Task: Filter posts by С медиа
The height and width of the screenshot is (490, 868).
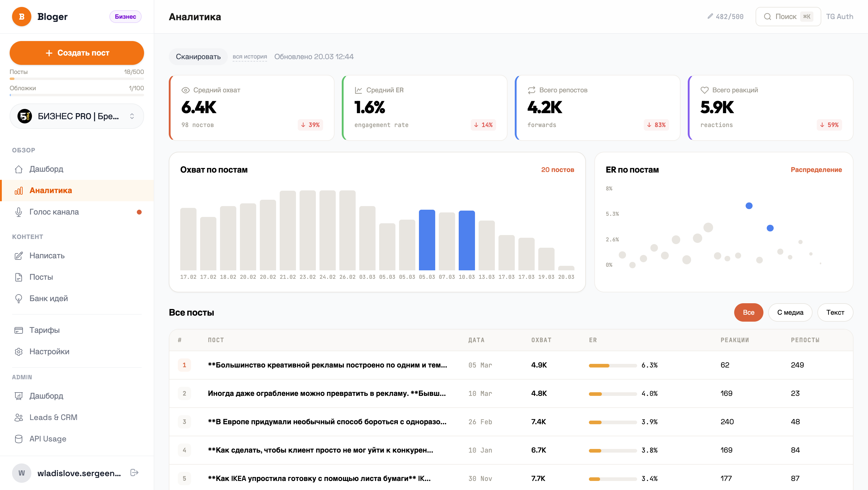Action: (x=790, y=312)
